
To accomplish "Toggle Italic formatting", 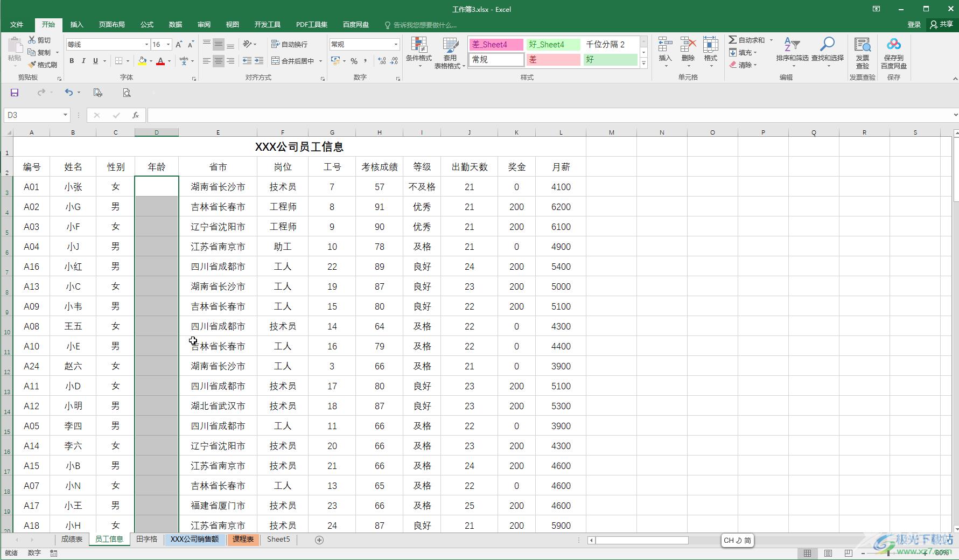I will 83,61.
